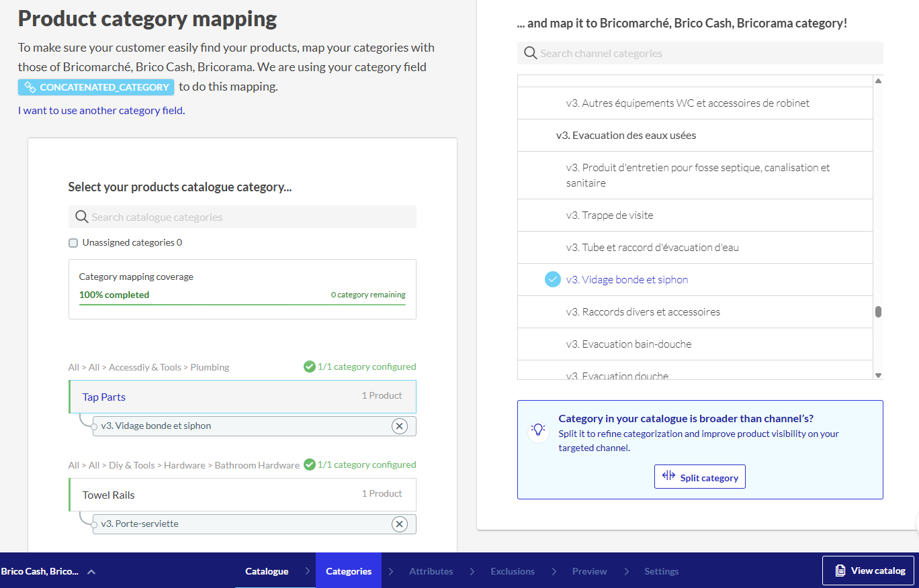919x588 pixels.
Task: Click the link icon on CONCATENATED_CATEGORY tag
Action: 30,87
